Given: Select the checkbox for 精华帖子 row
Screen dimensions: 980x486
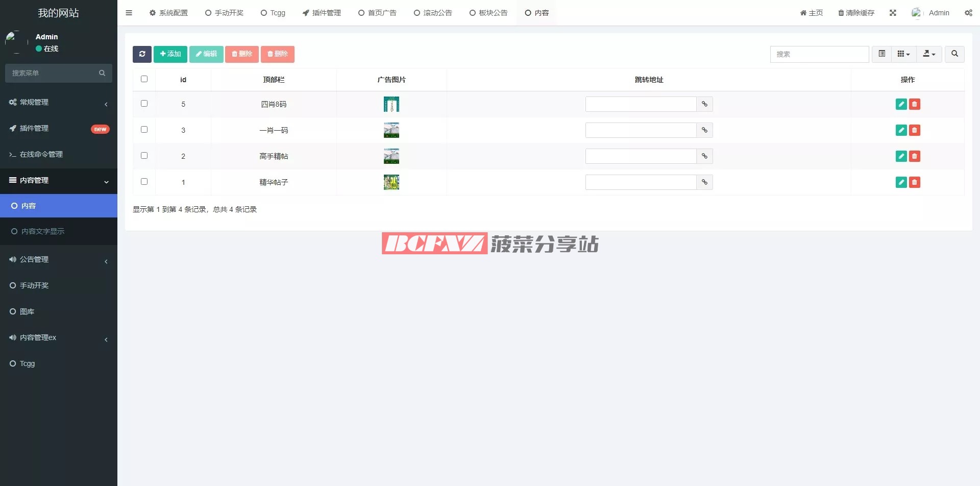Looking at the screenshot, I should pyautogui.click(x=144, y=182).
